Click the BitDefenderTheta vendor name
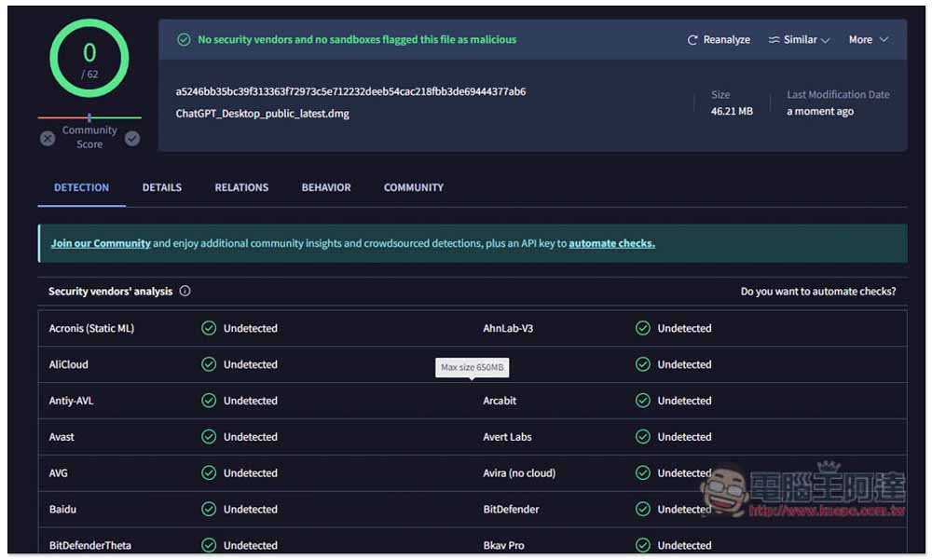 (x=89, y=545)
